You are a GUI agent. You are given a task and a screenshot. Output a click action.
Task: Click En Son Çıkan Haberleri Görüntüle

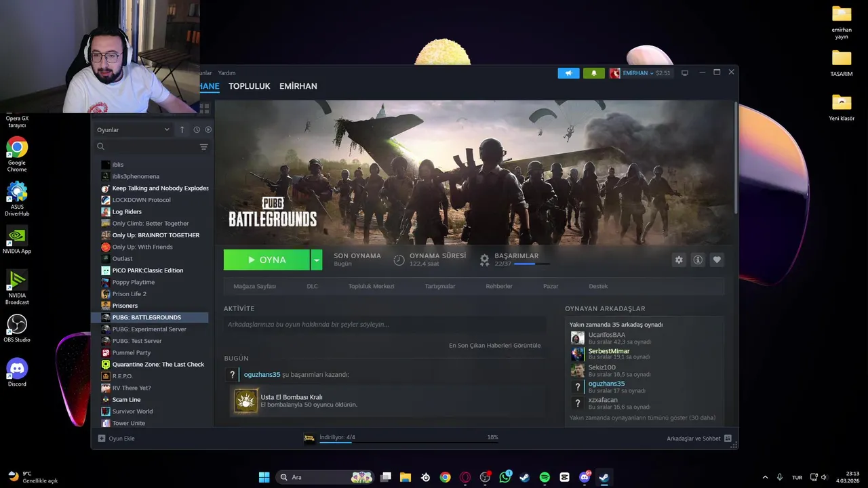click(494, 346)
